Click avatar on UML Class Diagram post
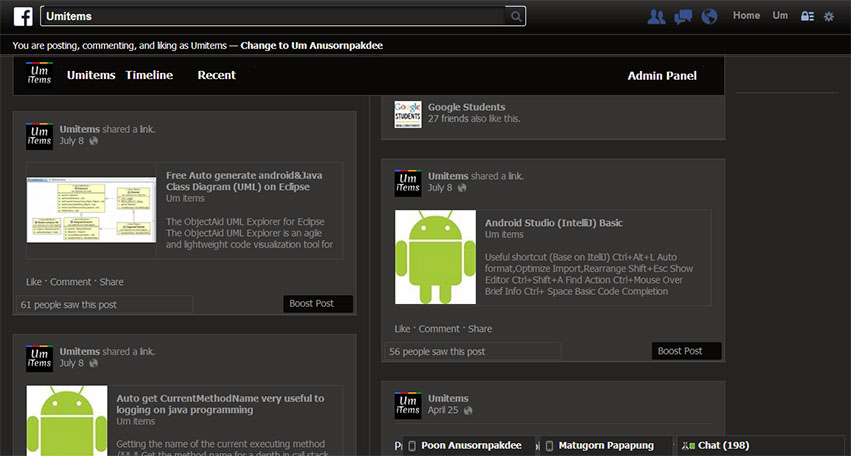The width and height of the screenshot is (851, 456). coord(39,136)
